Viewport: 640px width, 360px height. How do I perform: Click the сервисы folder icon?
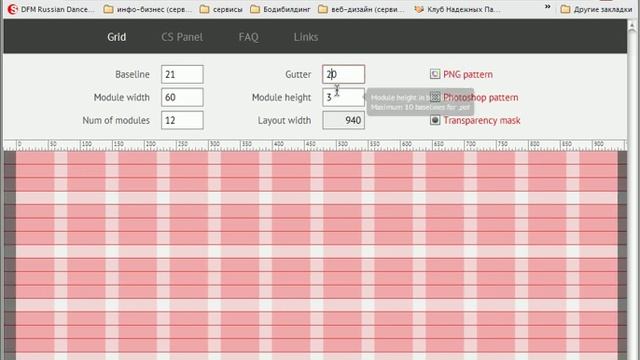(x=204, y=9)
